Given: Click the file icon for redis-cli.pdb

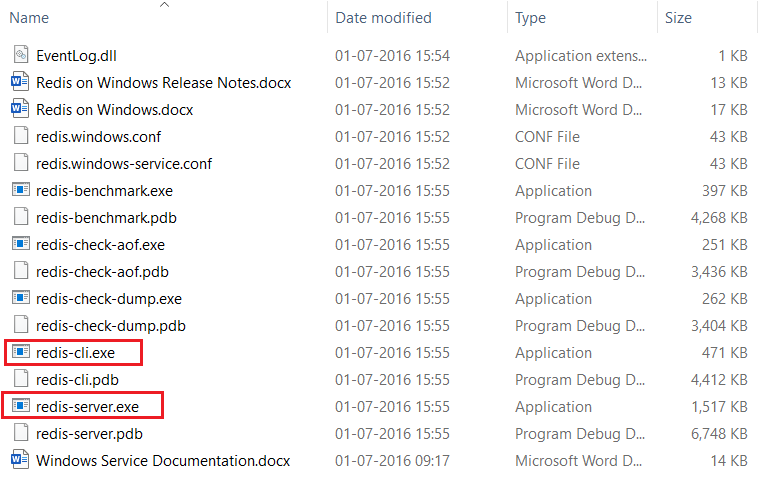Looking at the screenshot, I should pyautogui.click(x=20, y=379).
